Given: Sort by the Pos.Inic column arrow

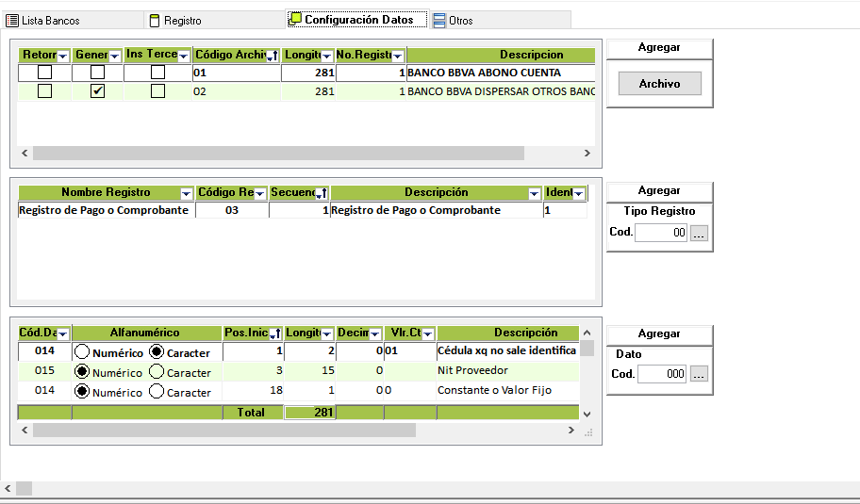Looking at the screenshot, I should click(x=274, y=334).
